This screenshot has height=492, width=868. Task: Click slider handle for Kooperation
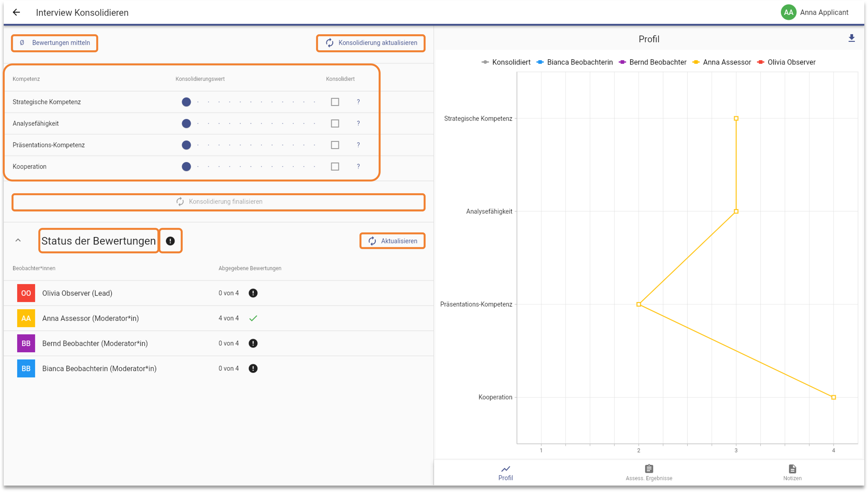point(186,167)
